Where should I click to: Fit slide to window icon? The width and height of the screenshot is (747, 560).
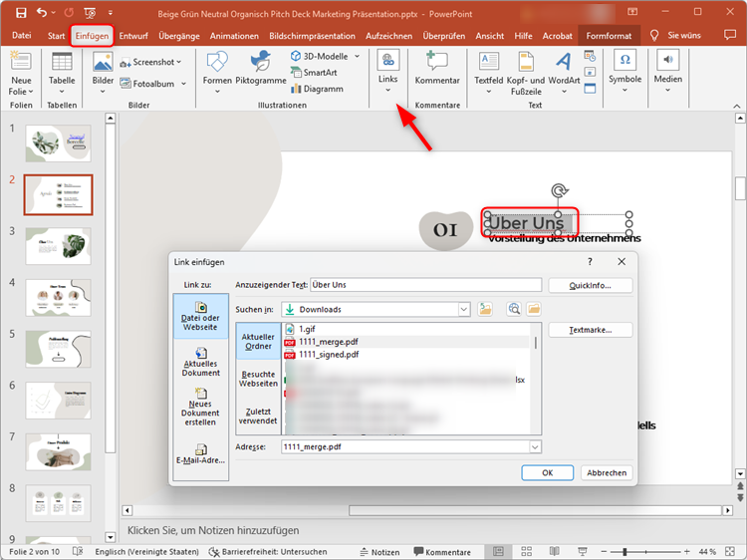point(730,551)
